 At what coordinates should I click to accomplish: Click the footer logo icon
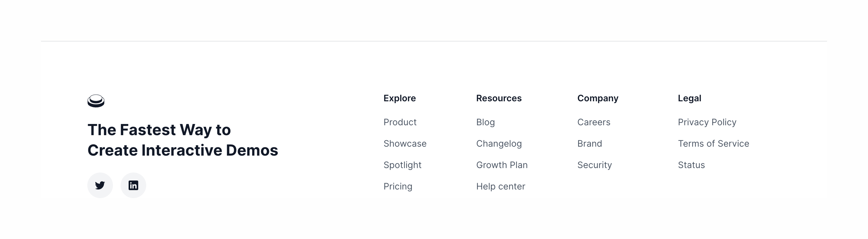(x=96, y=101)
